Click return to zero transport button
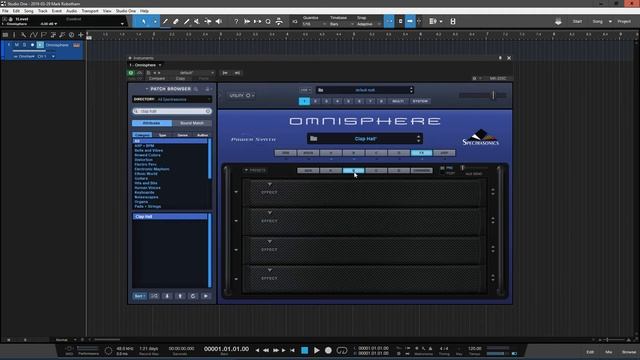The height and width of the screenshot is (360, 640). [x=292, y=350]
